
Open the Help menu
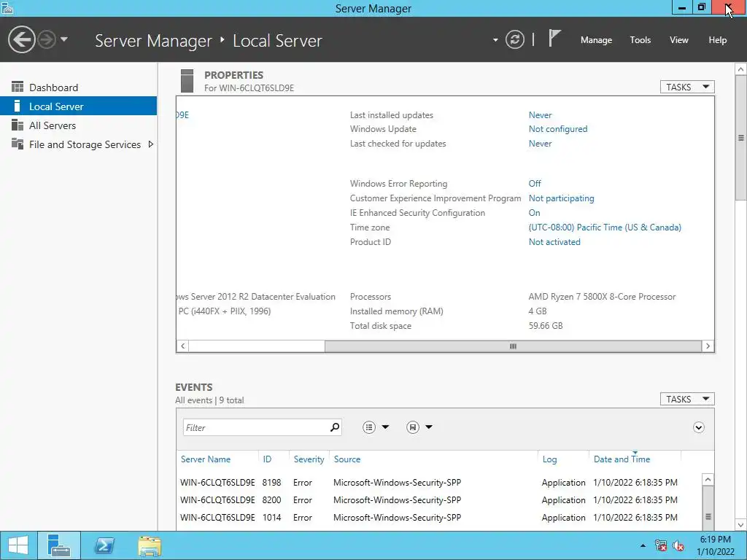[718, 40]
